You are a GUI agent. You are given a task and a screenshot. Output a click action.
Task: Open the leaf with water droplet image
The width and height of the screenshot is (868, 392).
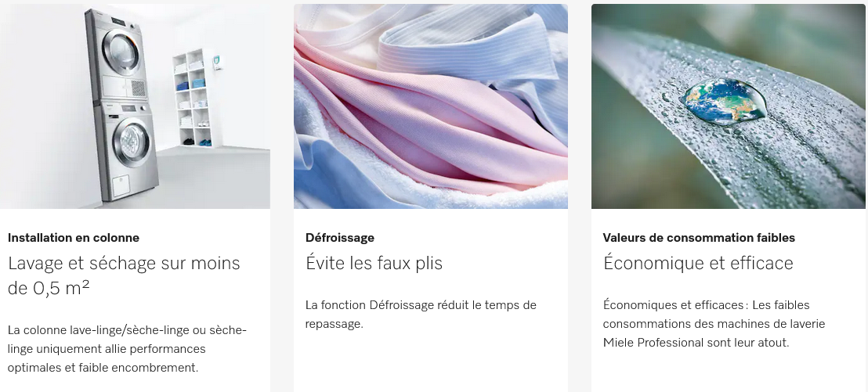click(x=728, y=106)
